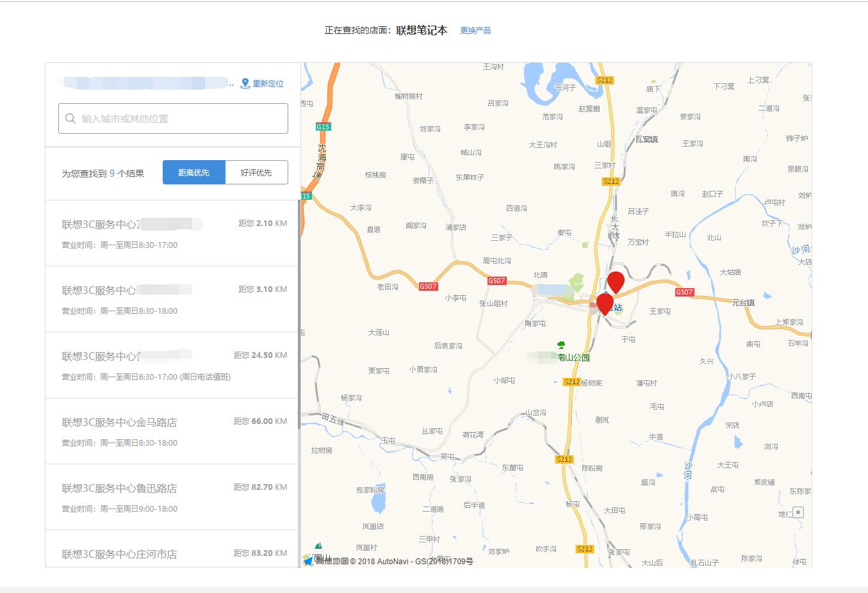Viewport: 868px width, 593px height.
Task: Click the blue location pin icon beside 重新定位
Action: 245,82
